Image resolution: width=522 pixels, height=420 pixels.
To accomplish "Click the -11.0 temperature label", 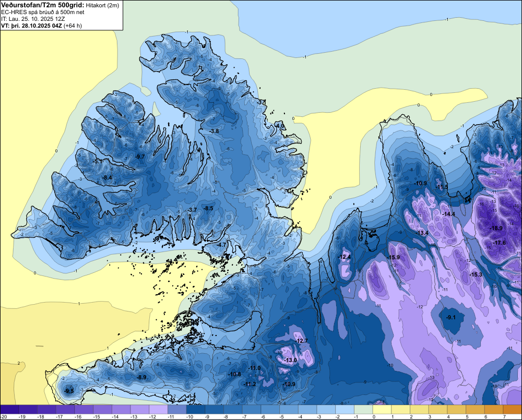I will (255, 368).
